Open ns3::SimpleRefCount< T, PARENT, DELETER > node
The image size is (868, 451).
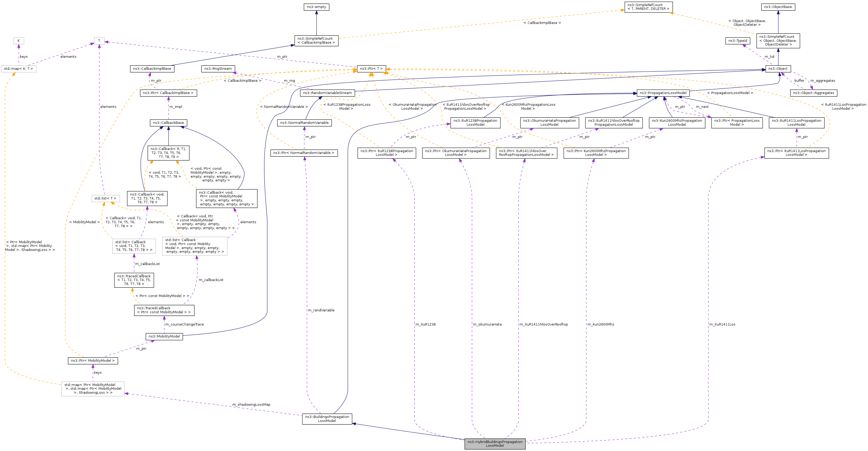[x=648, y=7]
